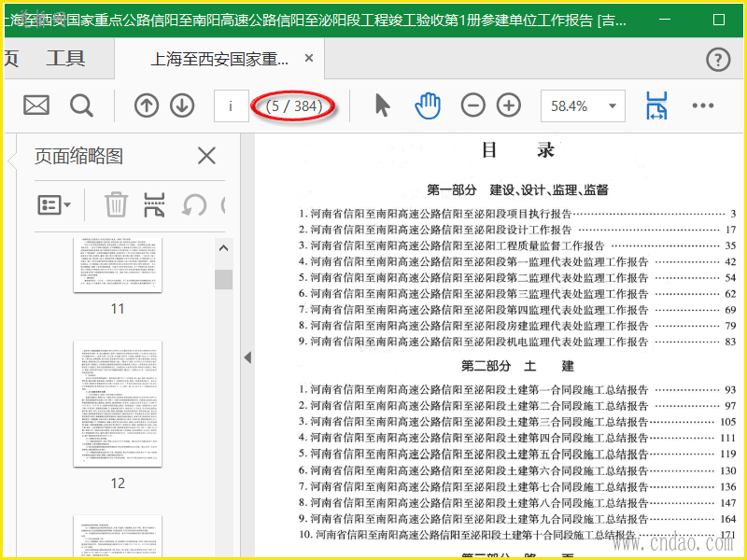Click the extract pages thumbnail icon
The image size is (747, 560).
154,204
